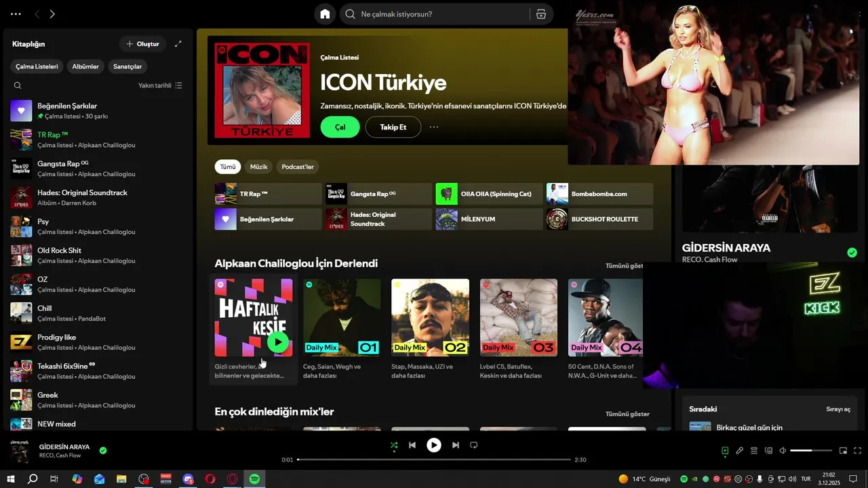Screen dimensions: 868x488
Task: Click the green Çal button
Action: coord(340,127)
